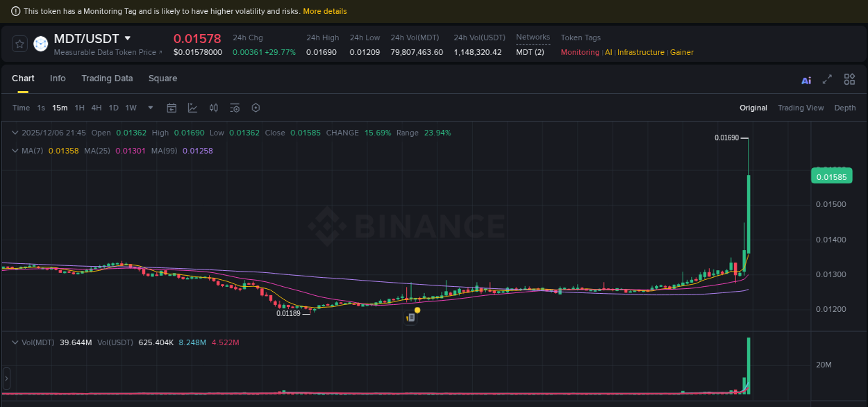Open the Square tab
The height and width of the screenshot is (407, 868).
tap(162, 78)
